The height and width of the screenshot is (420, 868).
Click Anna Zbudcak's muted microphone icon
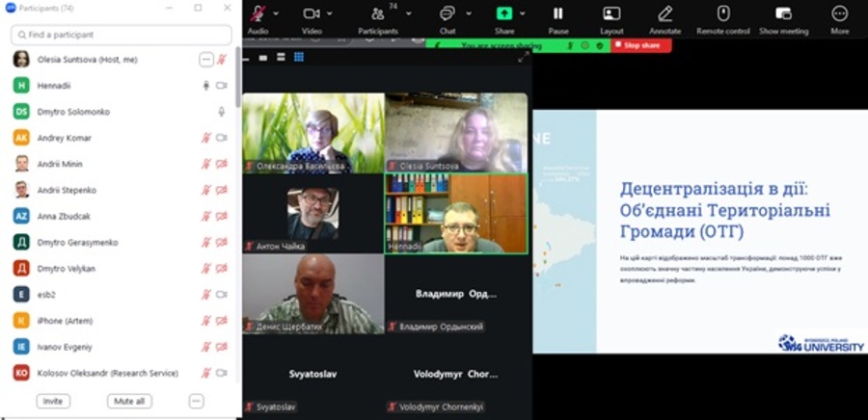pos(206,216)
